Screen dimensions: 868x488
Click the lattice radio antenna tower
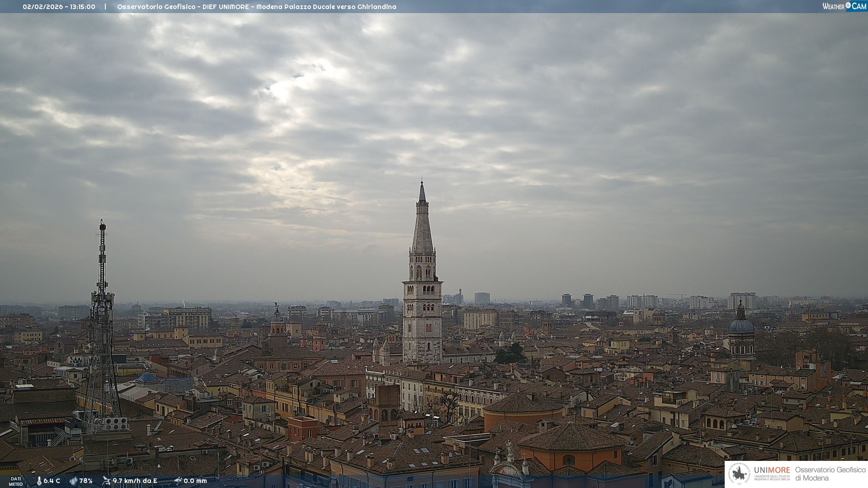tap(102, 316)
